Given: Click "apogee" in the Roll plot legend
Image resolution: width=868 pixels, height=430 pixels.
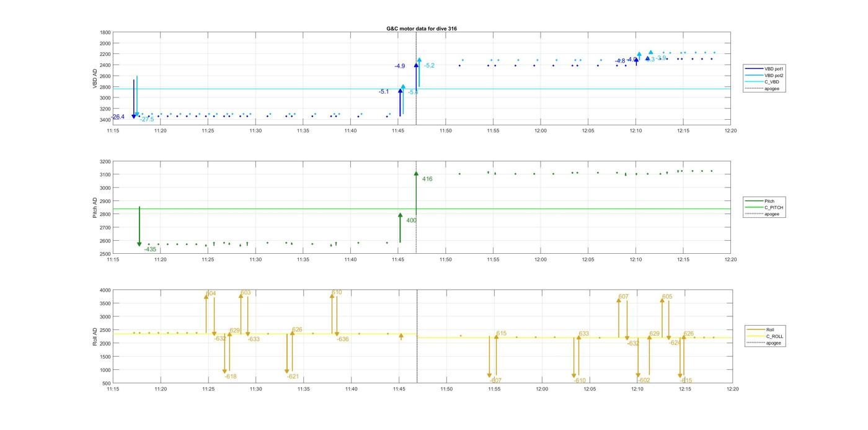Looking at the screenshot, I should click(773, 343).
